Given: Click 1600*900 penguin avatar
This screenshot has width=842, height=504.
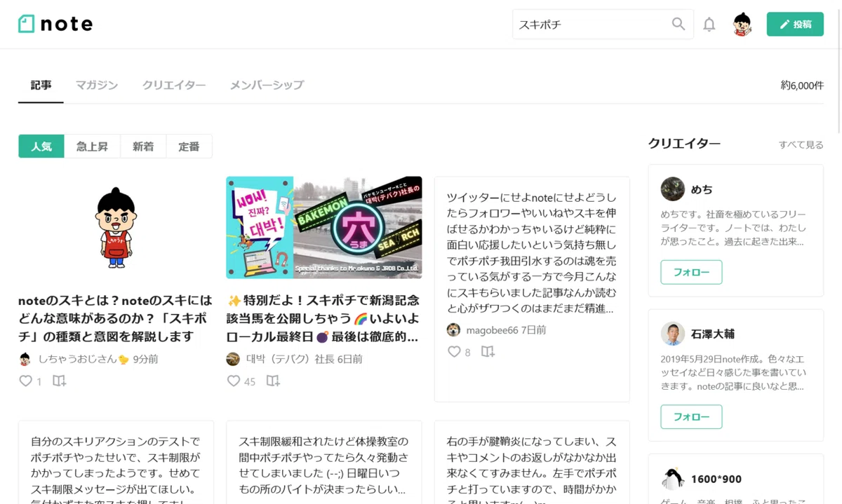Looking at the screenshot, I should [672, 479].
